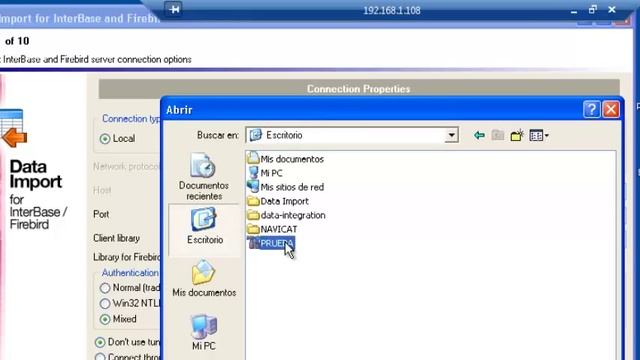The image size is (640, 360).
Task: Choose Normal authentication radio option
Action: tap(105, 288)
